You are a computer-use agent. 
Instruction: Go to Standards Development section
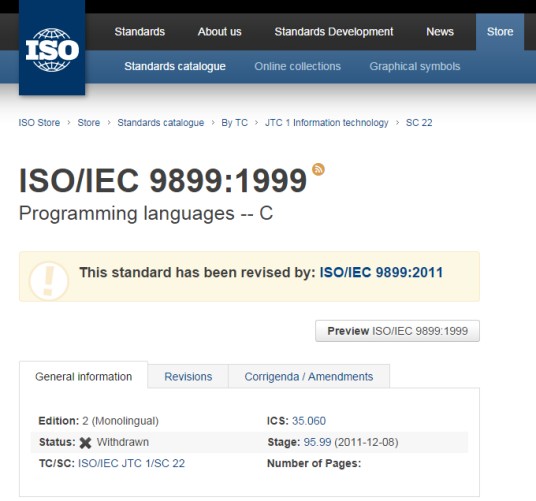pyautogui.click(x=334, y=32)
